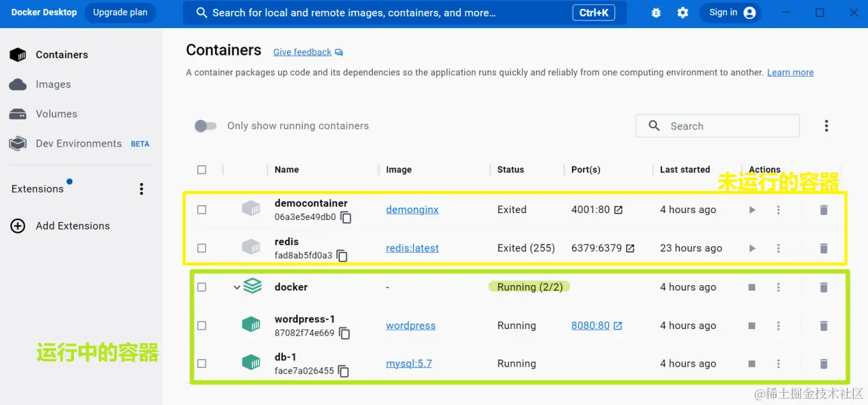Screen dimensions: 868x405
Task: Open the redis:latest image link
Action: (412, 248)
